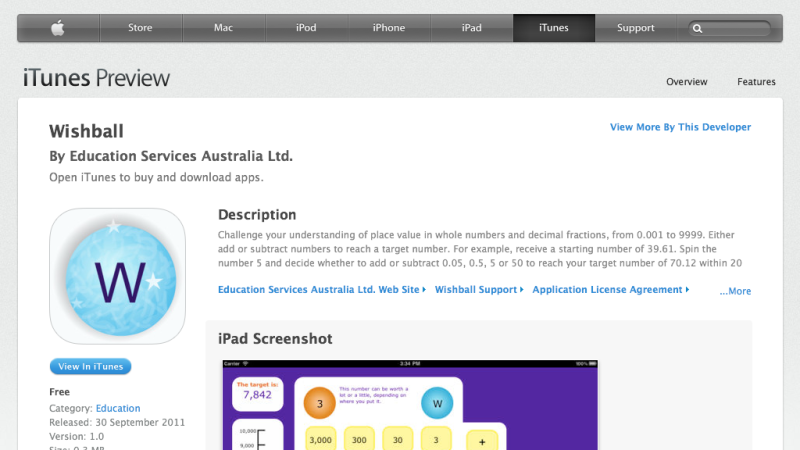Go to the iPod tab
Image resolution: width=800 pixels, height=450 pixels.
[x=306, y=28]
